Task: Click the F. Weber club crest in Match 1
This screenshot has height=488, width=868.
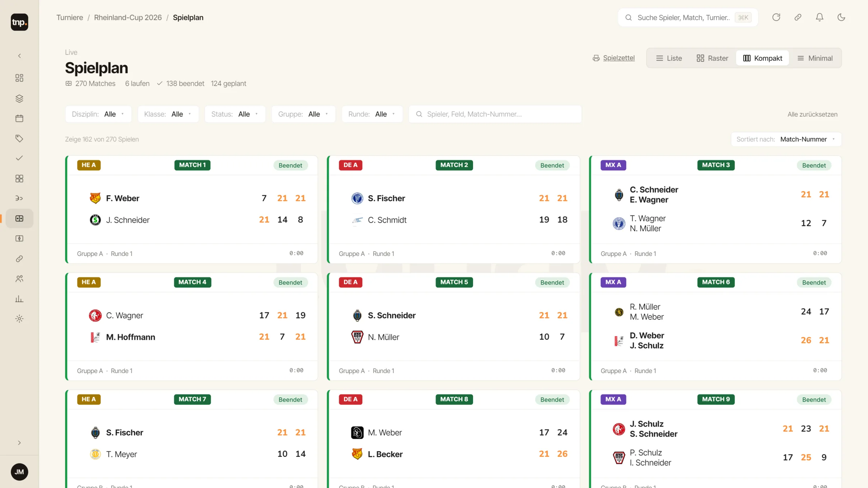Action: point(95,198)
